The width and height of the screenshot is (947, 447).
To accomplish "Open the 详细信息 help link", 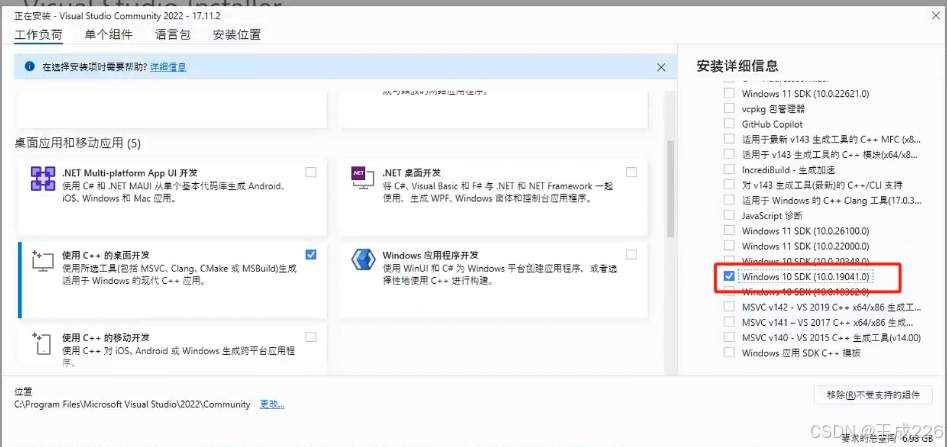I will pos(168,67).
